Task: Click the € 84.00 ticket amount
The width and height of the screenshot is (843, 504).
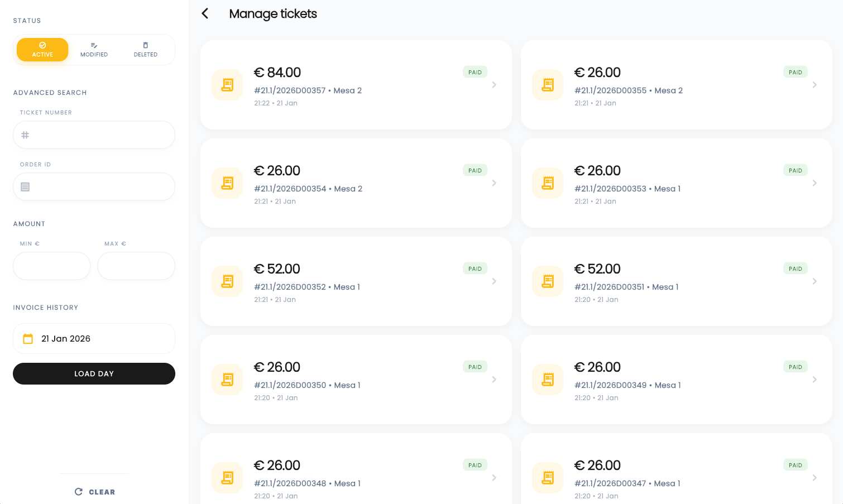Action: click(277, 73)
